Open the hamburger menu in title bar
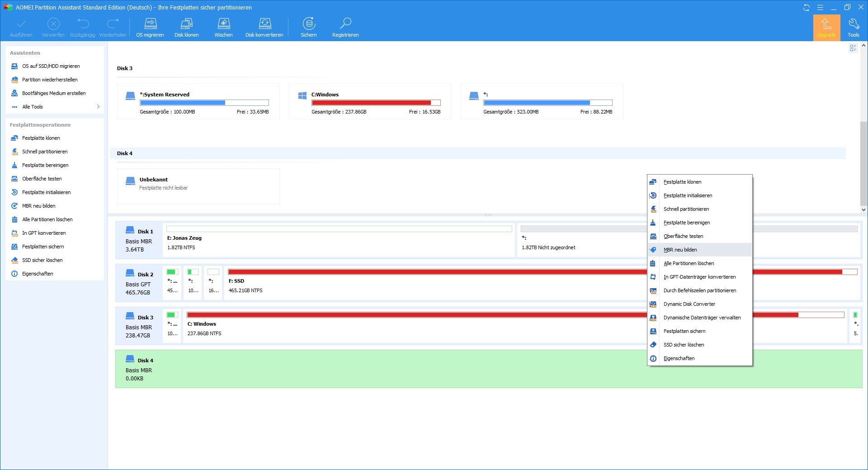868x470 pixels. 820,7
